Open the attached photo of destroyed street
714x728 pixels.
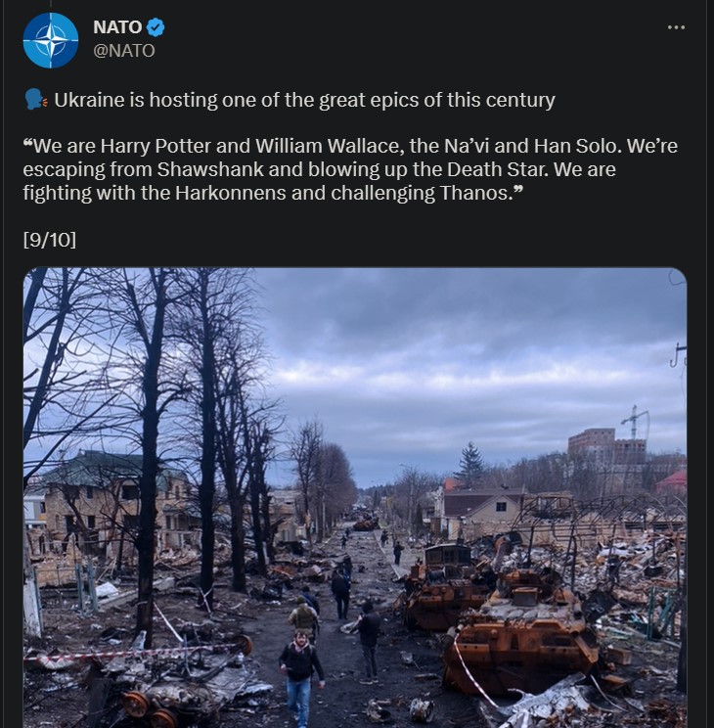355,497
